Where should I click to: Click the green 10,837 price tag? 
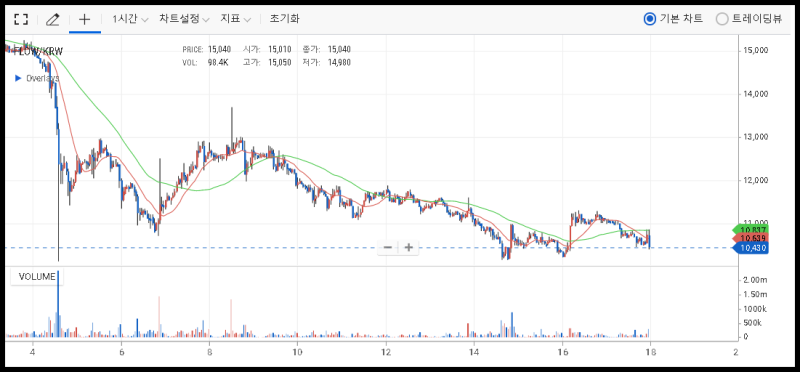click(751, 230)
